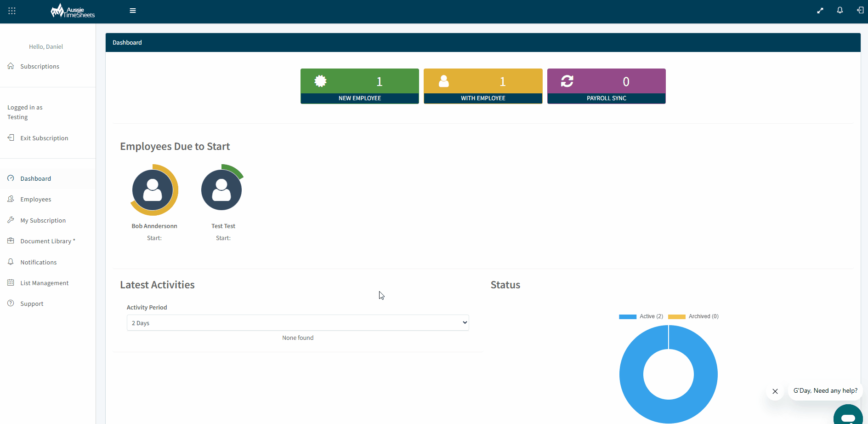Click the My Subscription wrench icon
Image resolution: width=868 pixels, height=424 pixels.
pos(11,220)
